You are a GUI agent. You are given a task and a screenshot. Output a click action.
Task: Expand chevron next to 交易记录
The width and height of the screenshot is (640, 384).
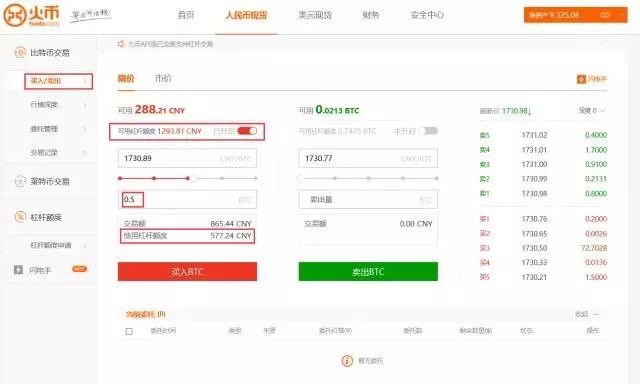coord(85,153)
